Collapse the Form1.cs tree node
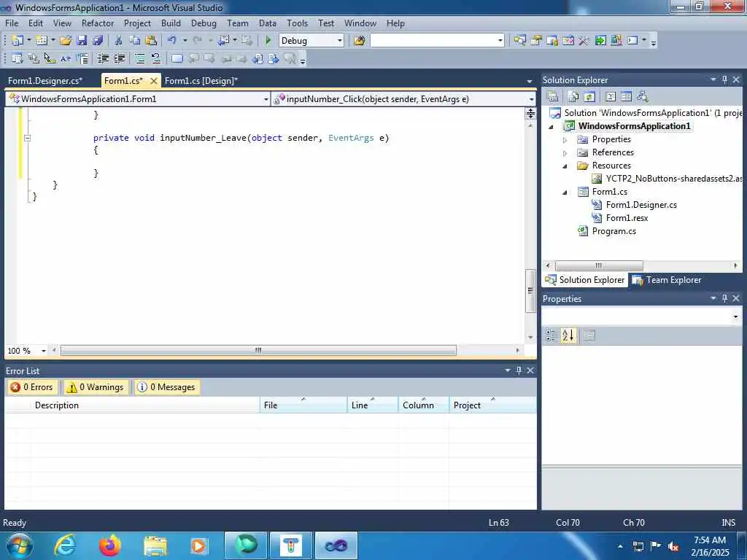747x560 pixels. pyautogui.click(x=565, y=192)
